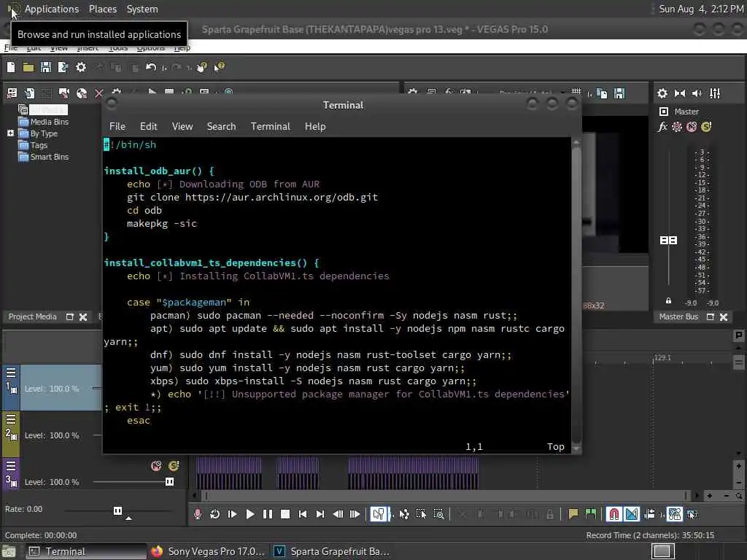This screenshot has width=747, height=560.
Task: Go to Start transport button
Action: [x=303, y=514]
